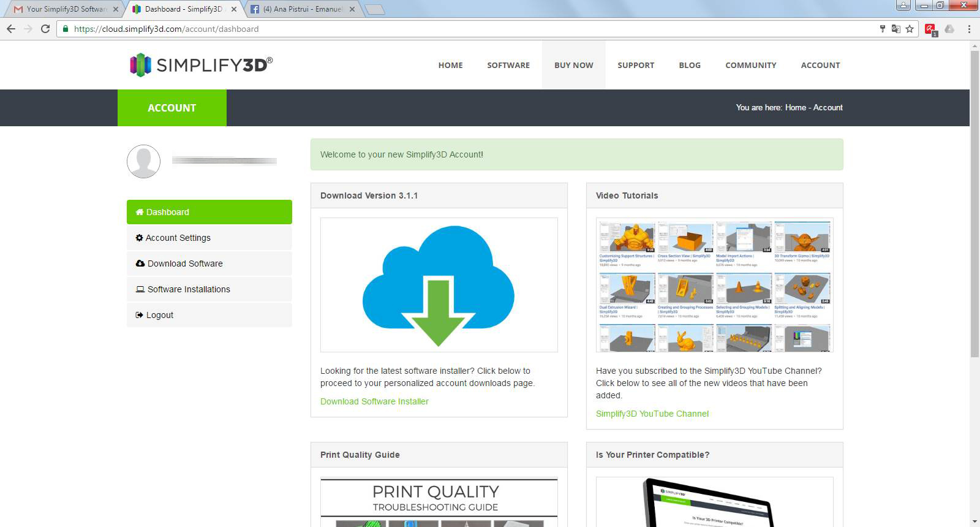Click the Print Quality Guide heading

point(360,455)
